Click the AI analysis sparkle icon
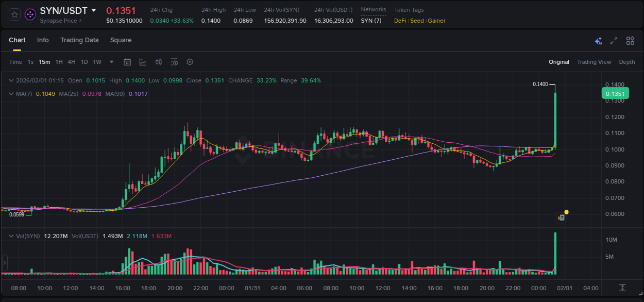Screen dimensions: 644x302 click(x=598, y=40)
